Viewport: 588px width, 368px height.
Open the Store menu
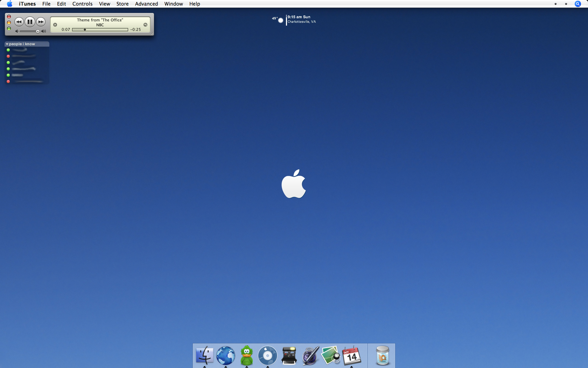tap(122, 4)
